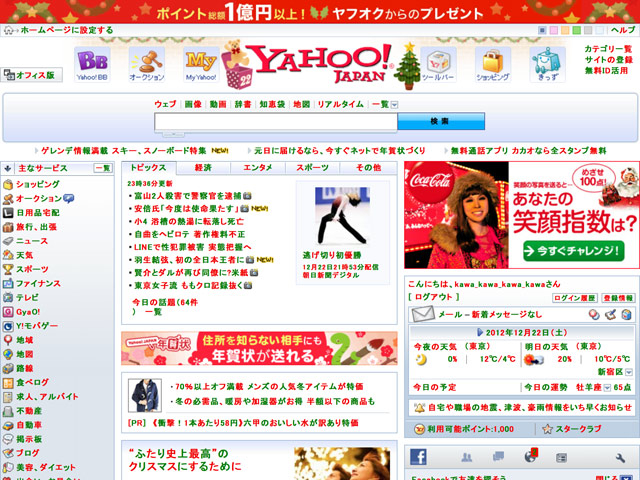Click the mail envelope icon
Screen dimensions: 640x480
click(422, 314)
